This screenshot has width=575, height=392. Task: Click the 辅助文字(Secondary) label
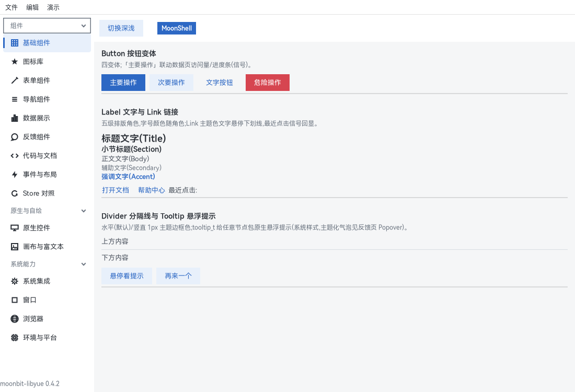131,168
